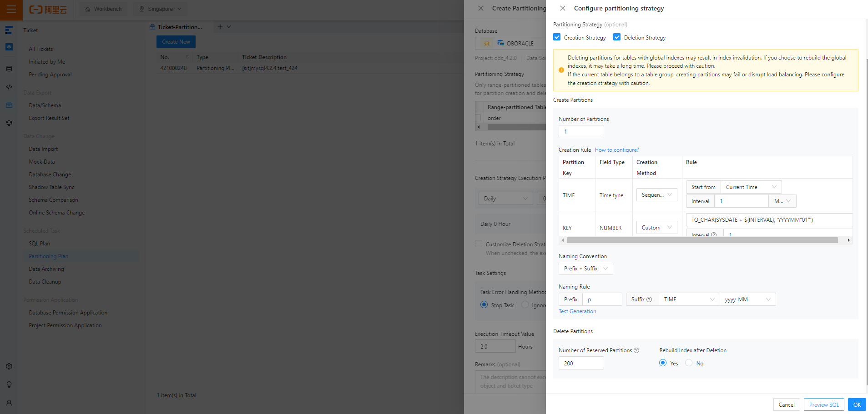The height and width of the screenshot is (414, 868).
Task: Click the code brackets sidebar icon
Action: pyautogui.click(x=9, y=87)
